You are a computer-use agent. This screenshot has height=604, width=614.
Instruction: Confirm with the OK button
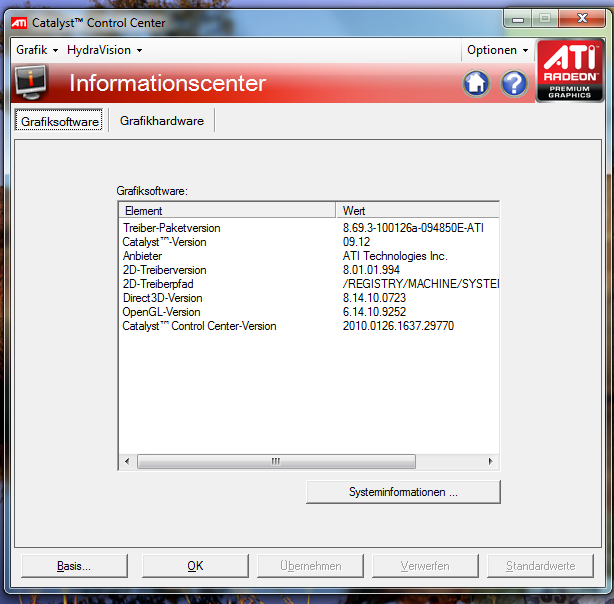[195, 566]
